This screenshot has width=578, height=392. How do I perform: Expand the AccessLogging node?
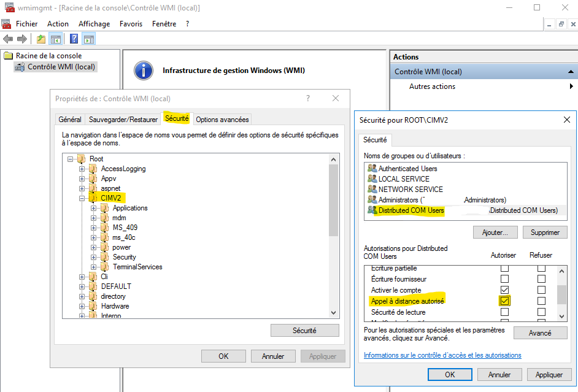coord(82,169)
